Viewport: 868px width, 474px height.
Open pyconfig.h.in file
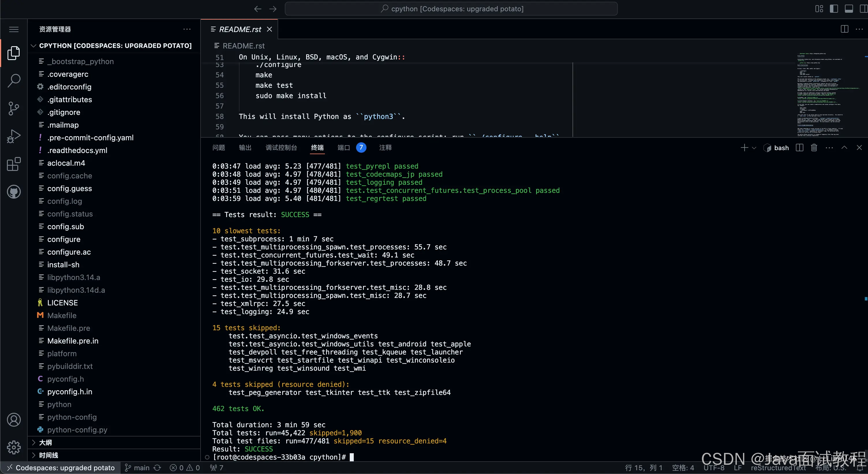tap(115, 392)
